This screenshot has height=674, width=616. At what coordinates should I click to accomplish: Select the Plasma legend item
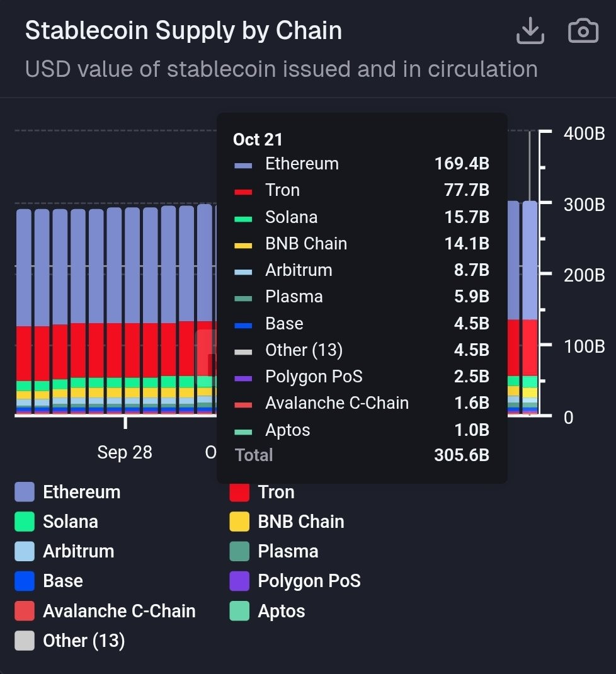pos(274,551)
